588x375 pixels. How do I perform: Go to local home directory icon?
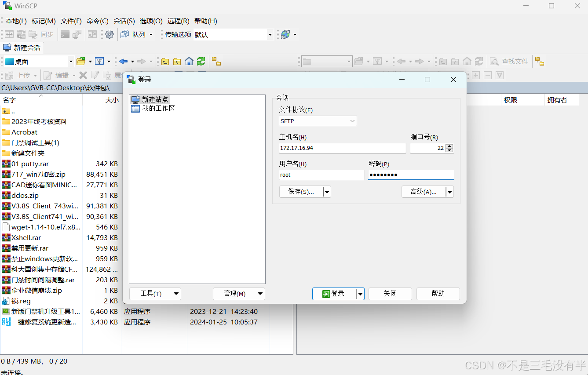pyautogui.click(x=189, y=61)
